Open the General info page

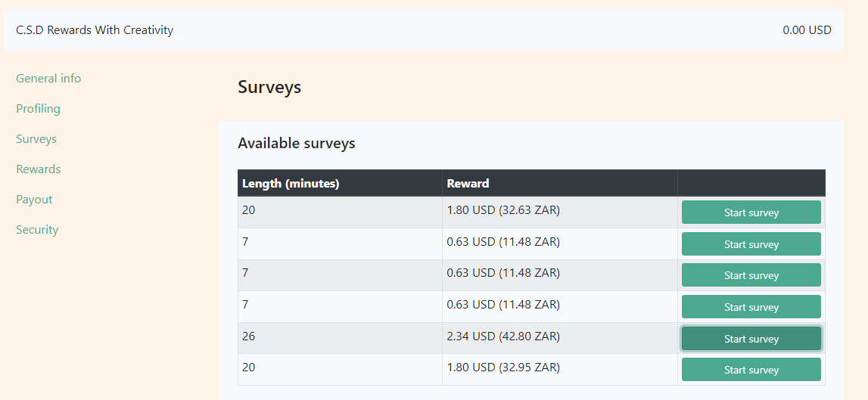tap(48, 79)
